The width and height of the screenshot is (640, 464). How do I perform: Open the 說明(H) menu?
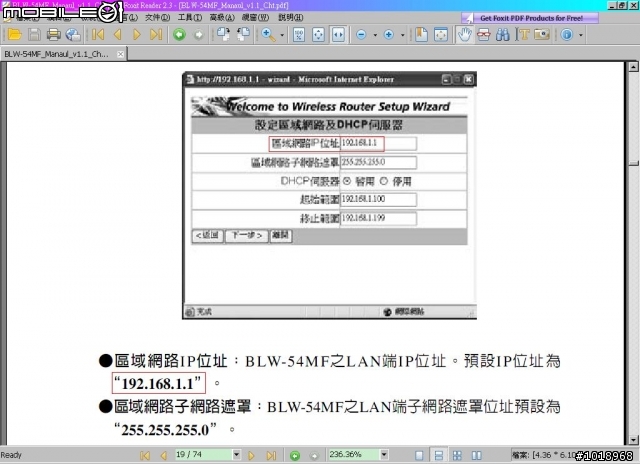pos(291,18)
